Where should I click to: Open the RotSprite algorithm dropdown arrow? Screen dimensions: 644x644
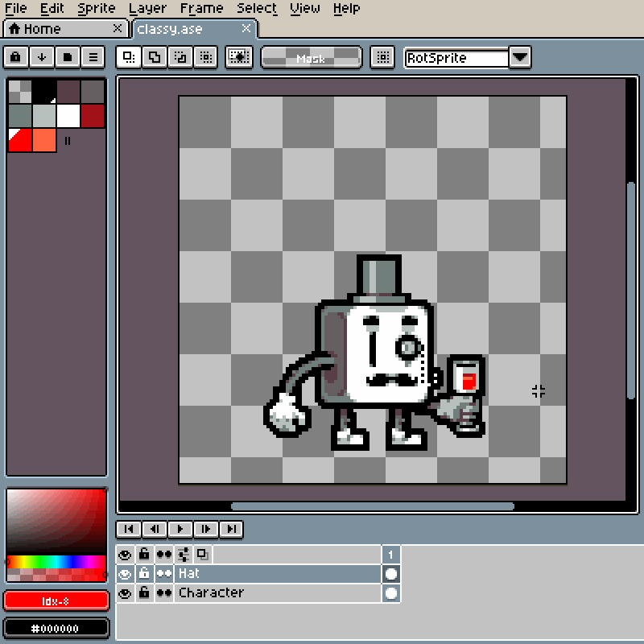pyautogui.click(x=520, y=57)
